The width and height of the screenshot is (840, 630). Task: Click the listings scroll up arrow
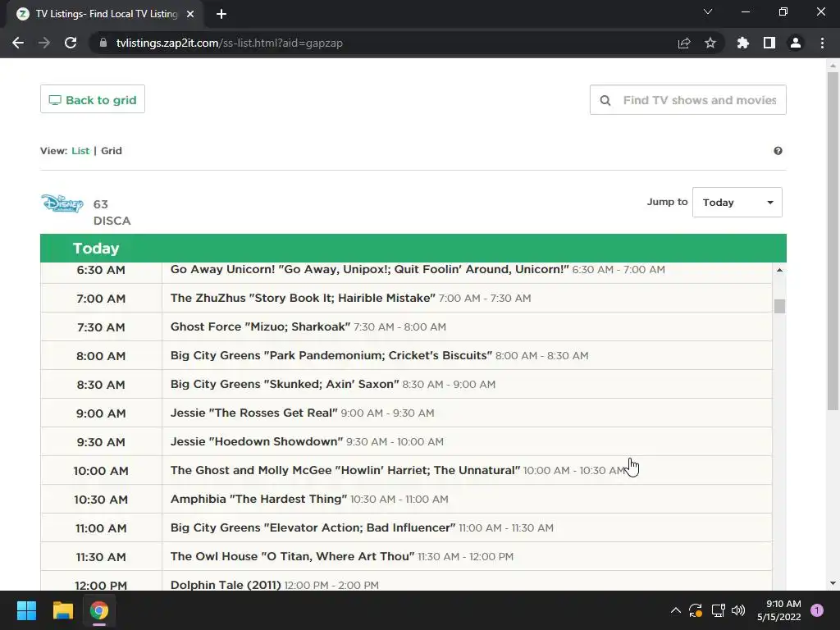click(779, 270)
